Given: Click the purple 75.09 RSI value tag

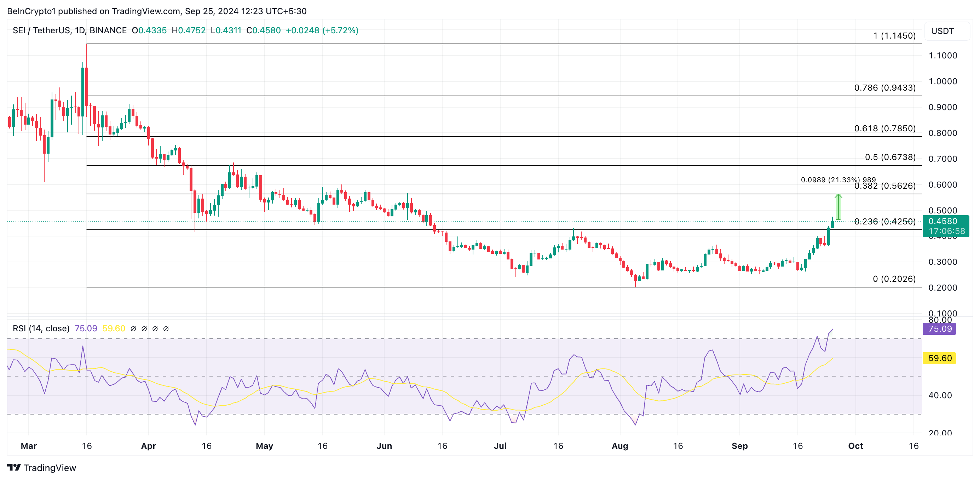Looking at the screenshot, I should tap(939, 329).
